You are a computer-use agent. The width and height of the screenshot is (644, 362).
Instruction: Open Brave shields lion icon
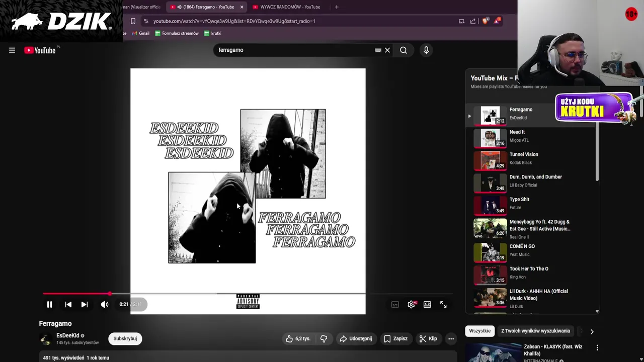[x=485, y=21]
